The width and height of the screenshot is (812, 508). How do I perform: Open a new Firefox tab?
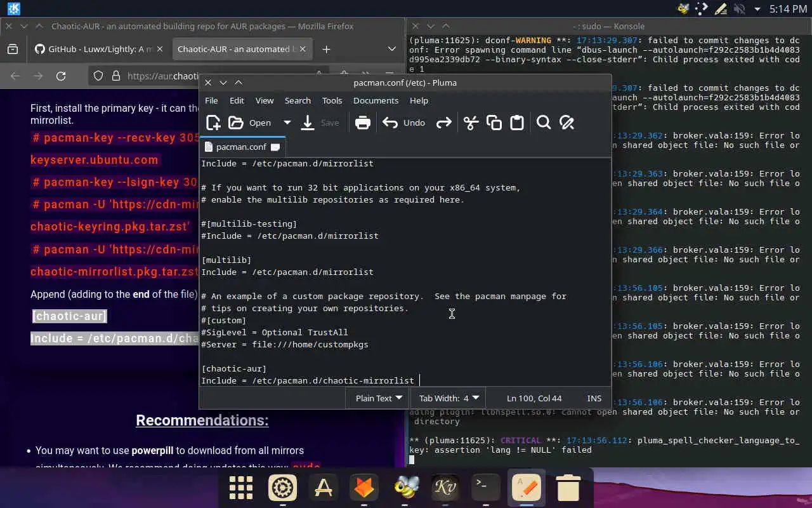point(326,49)
